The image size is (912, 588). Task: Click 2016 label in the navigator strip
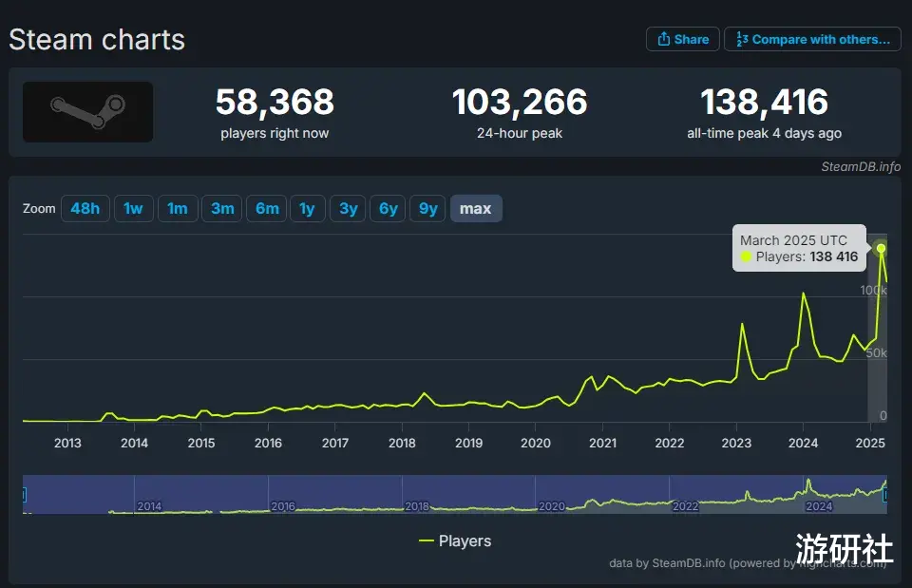tap(283, 506)
